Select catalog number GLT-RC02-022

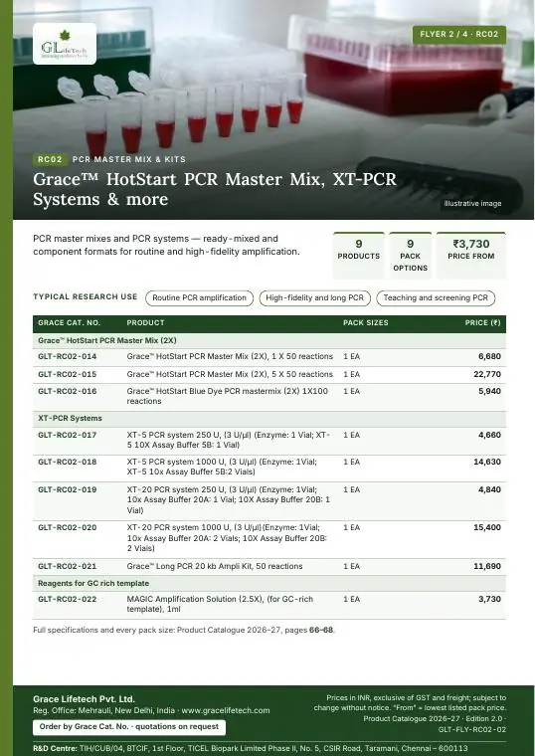click(x=67, y=599)
